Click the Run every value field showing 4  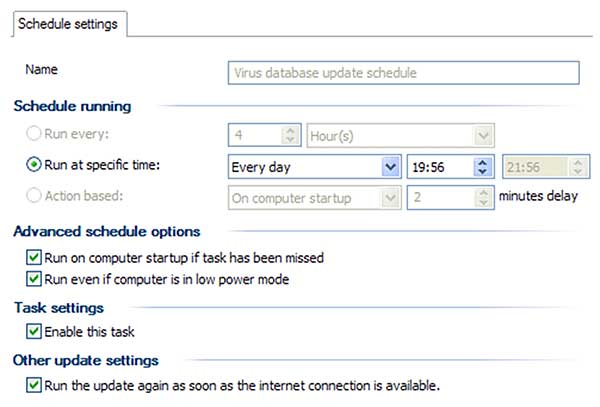255,135
